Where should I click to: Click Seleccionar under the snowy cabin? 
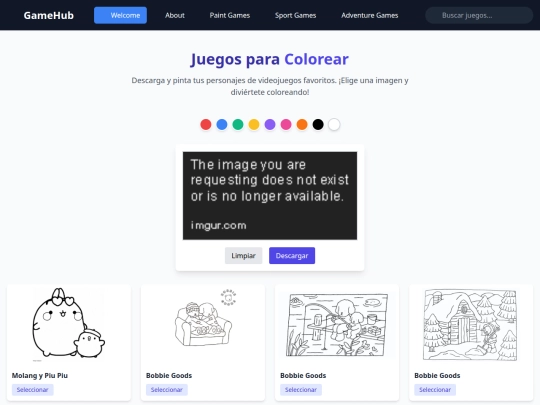pos(435,390)
